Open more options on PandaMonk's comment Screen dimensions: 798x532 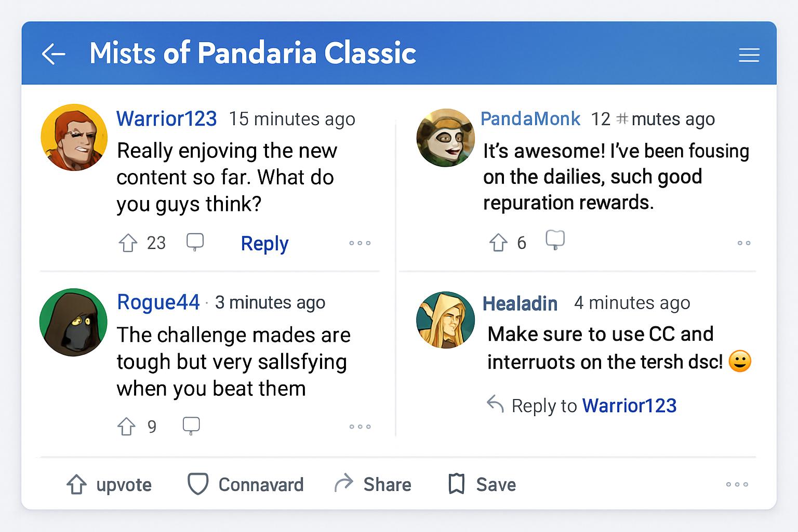[744, 243]
